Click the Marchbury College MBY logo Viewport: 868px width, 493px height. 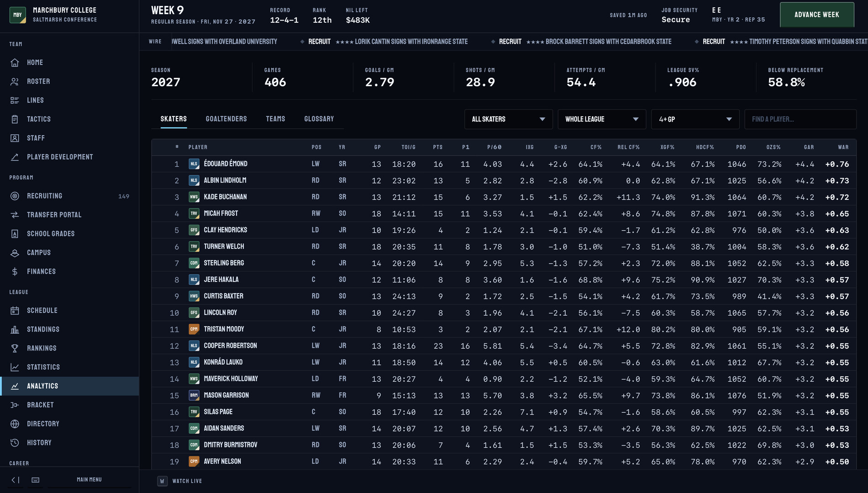18,15
